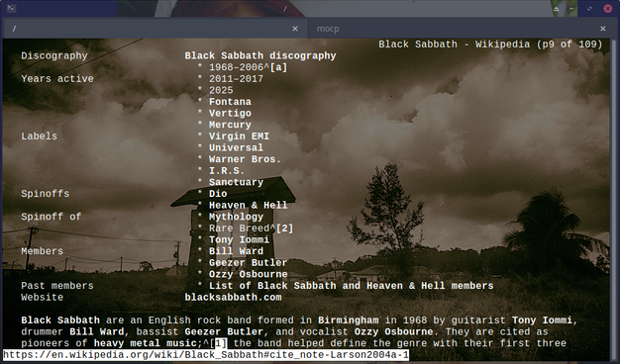Follow the Ozzy Osbourne member link
The width and height of the screenshot is (620, 364).
[248, 274]
